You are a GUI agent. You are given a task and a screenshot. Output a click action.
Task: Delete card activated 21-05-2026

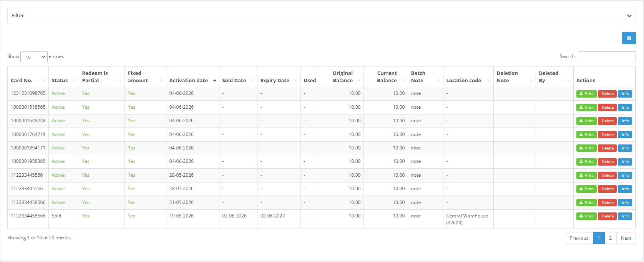(x=607, y=203)
